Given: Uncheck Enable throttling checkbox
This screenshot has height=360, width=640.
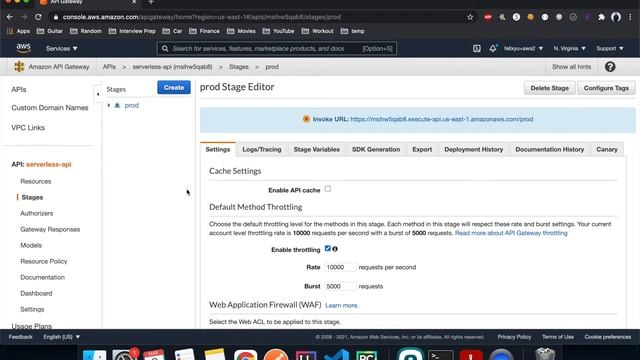Looking at the screenshot, I should point(327,248).
